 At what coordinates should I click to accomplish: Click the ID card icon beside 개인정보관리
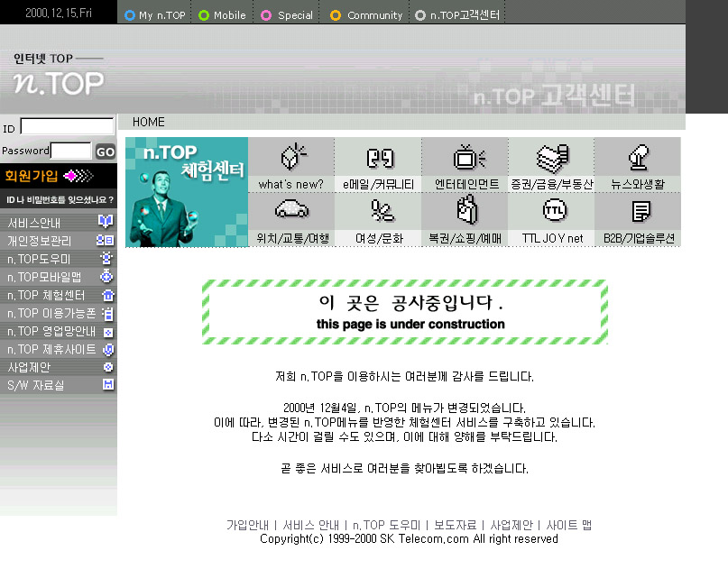pyautogui.click(x=106, y=240)
